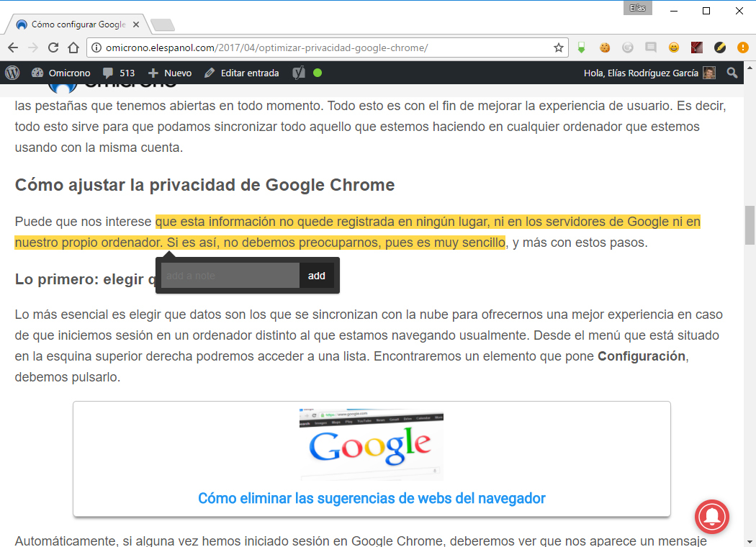Click the green download arrow extension icon
756x547 pixels.
(581, 47)
